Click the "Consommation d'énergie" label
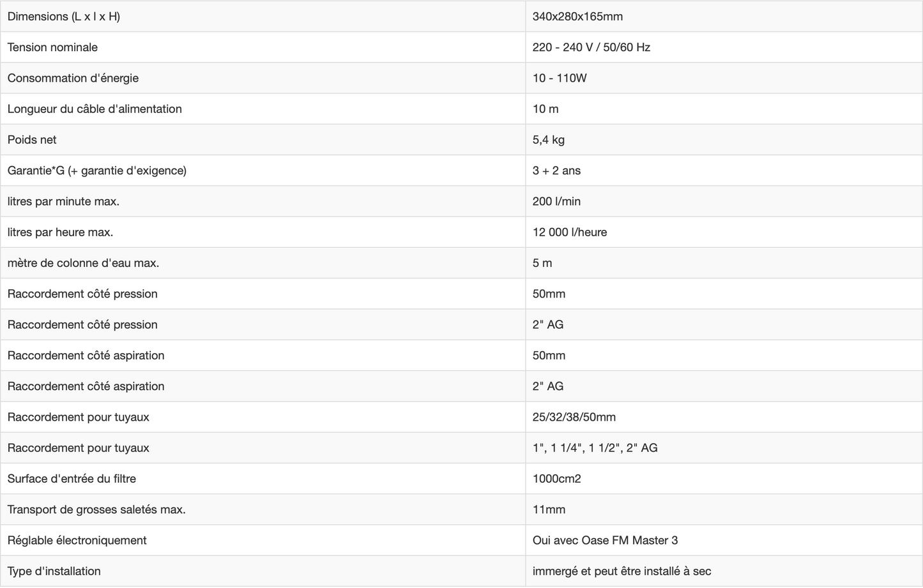 point(73,78)
